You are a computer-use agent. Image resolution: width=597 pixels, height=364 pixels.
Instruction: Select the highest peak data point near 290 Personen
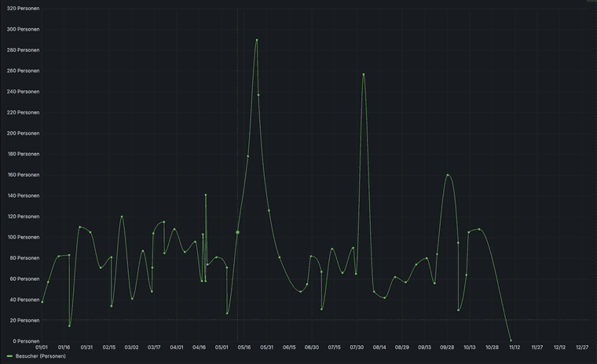257,40
